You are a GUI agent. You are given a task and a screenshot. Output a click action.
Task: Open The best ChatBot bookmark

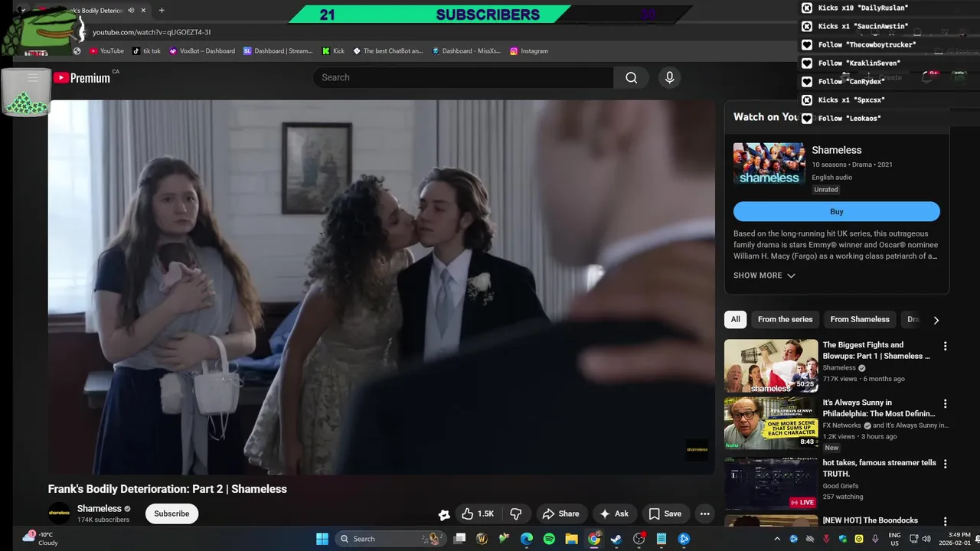pos(387,51)
